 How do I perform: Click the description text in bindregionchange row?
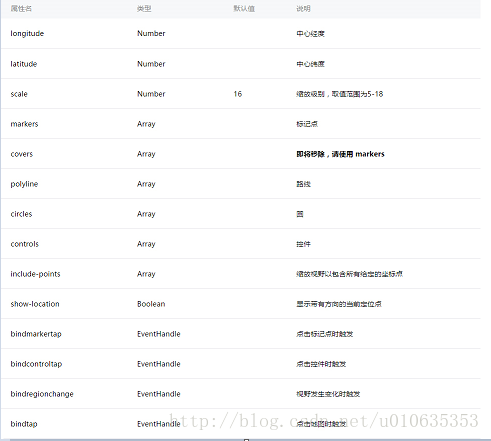(328, 394)
